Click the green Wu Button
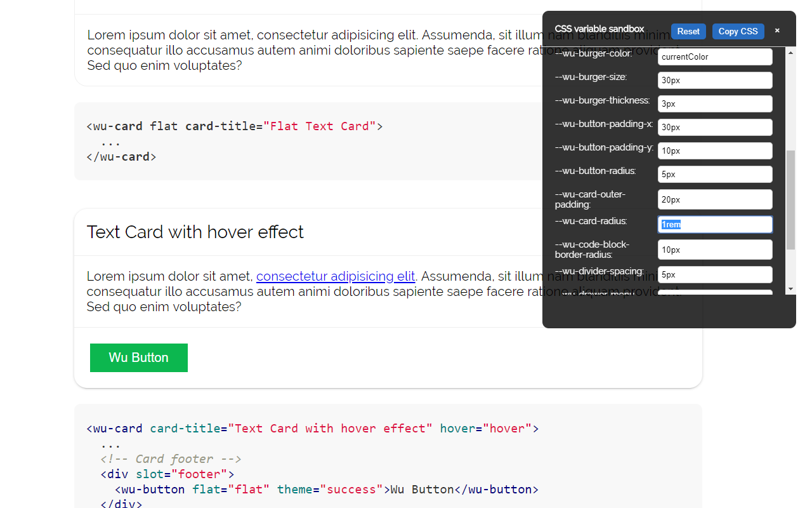Screen dimensions: 812x508 tap(139, 358)
